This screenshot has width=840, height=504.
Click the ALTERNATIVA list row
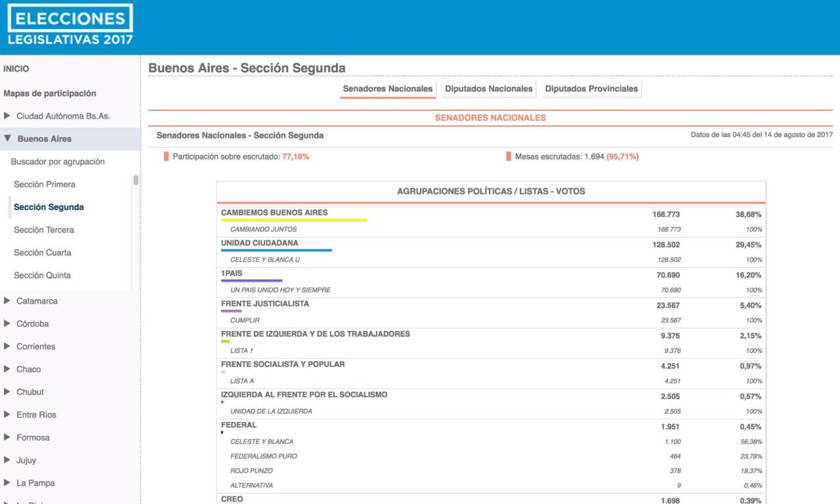[492, 486]
